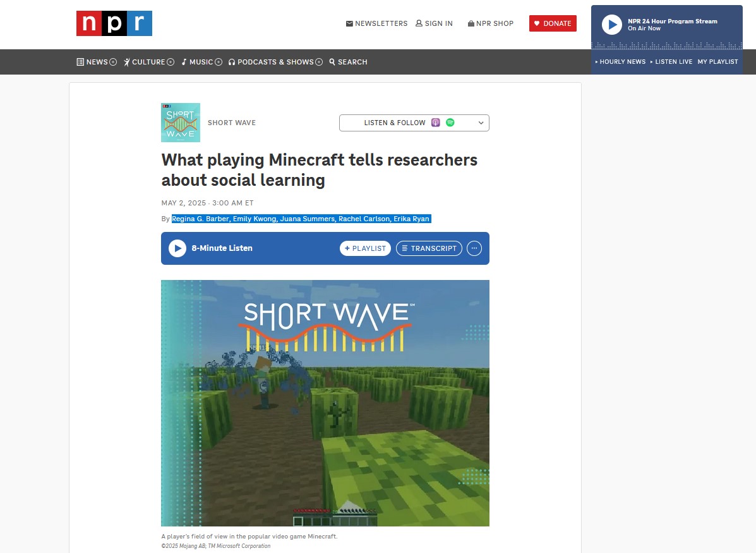Viewport: 756px width, 553px height.
Task: Play the NPR 24 Hour Program Stream
Action: point(612,25)
